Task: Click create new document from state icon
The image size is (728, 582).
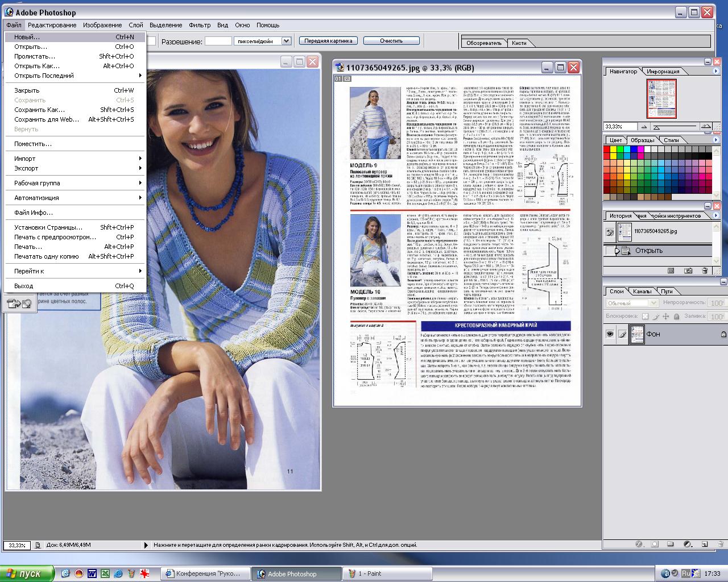Action: [x=671, y=271]
